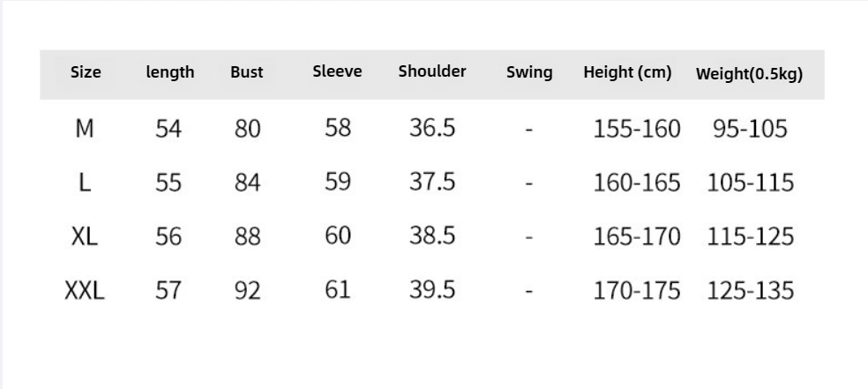Click the Swing column header
Viewport: 868px width, 389px height.
coord(529,72)
